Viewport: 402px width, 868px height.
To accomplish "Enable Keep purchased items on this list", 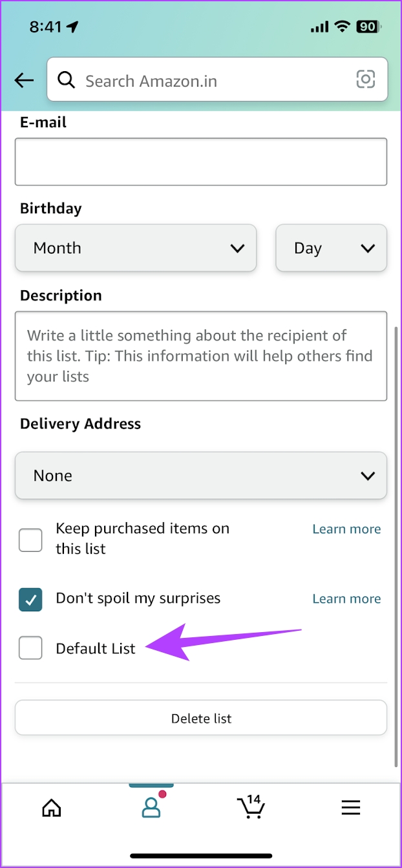I will click(x=30, y=540).
